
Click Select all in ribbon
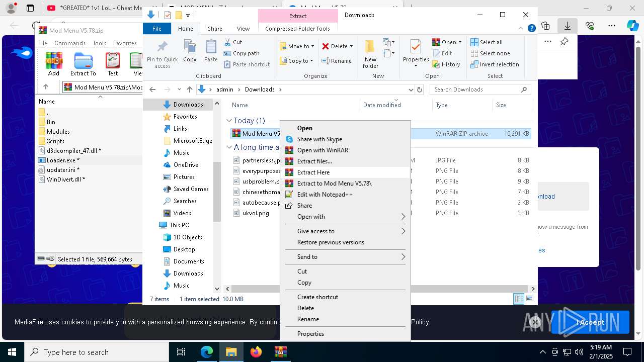point(487,42)
